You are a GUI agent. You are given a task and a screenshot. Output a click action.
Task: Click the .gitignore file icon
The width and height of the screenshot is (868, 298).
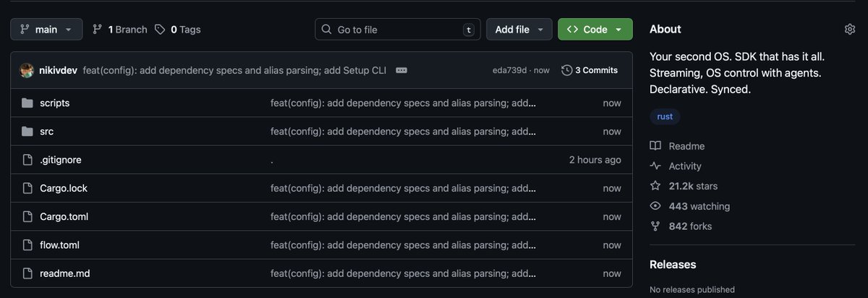click(27, 160)
